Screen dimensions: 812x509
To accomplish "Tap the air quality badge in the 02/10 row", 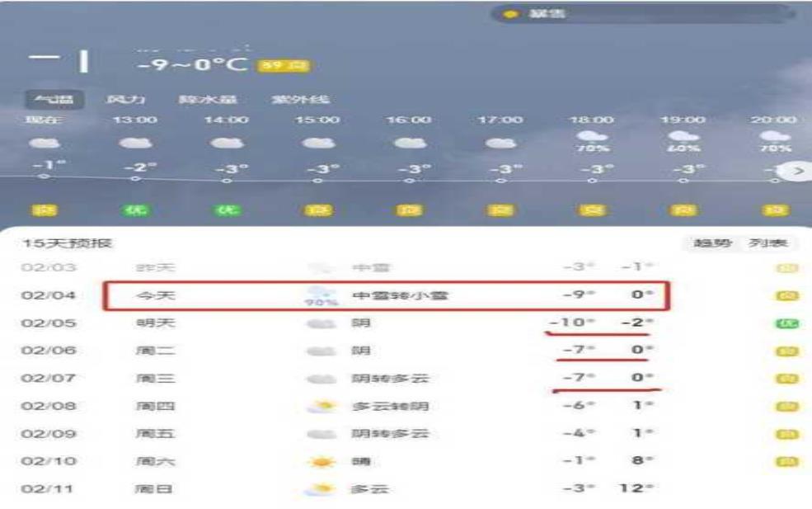I will point(787,461).
